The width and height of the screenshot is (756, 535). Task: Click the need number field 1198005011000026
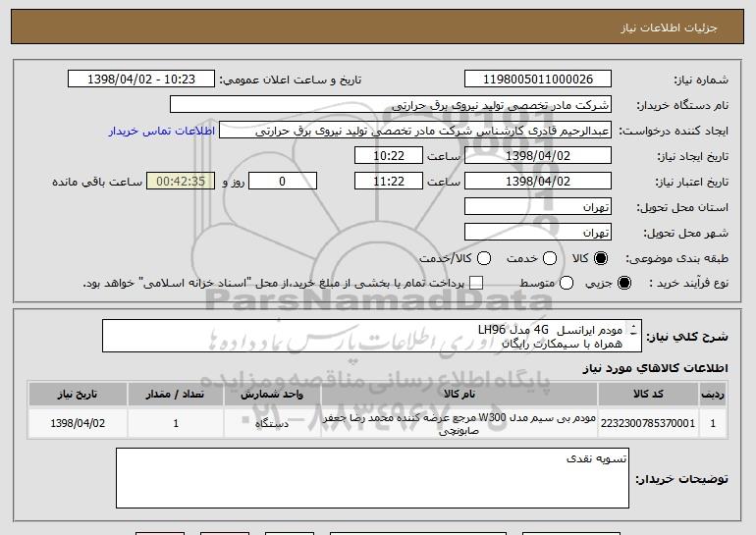[x=538, y=80]
